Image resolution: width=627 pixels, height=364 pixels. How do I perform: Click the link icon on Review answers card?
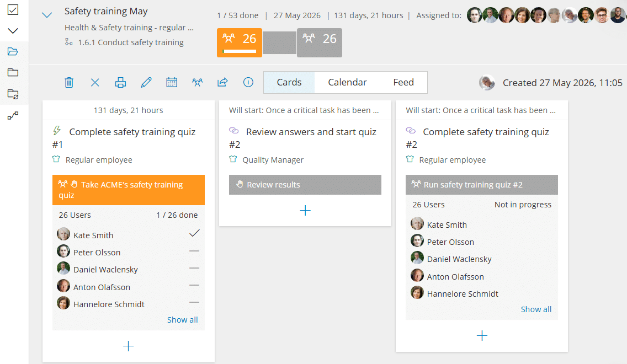234,131
